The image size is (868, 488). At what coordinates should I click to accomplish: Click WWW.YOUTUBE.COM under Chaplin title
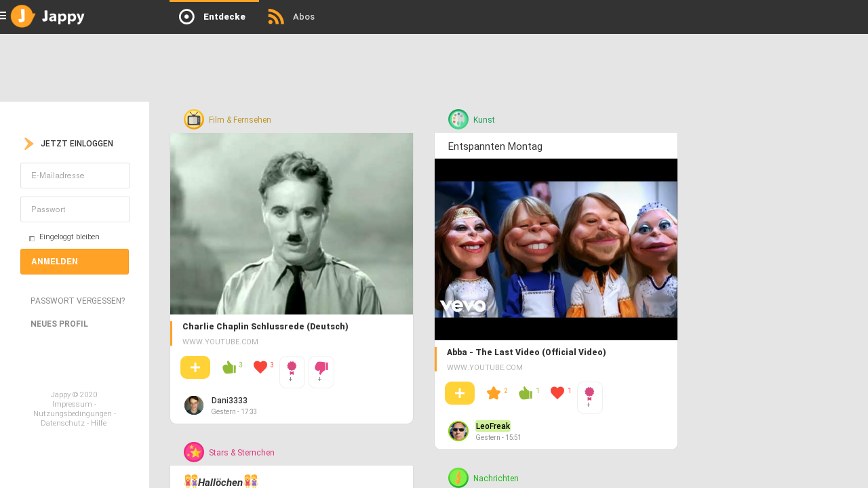tap(220, 342)
